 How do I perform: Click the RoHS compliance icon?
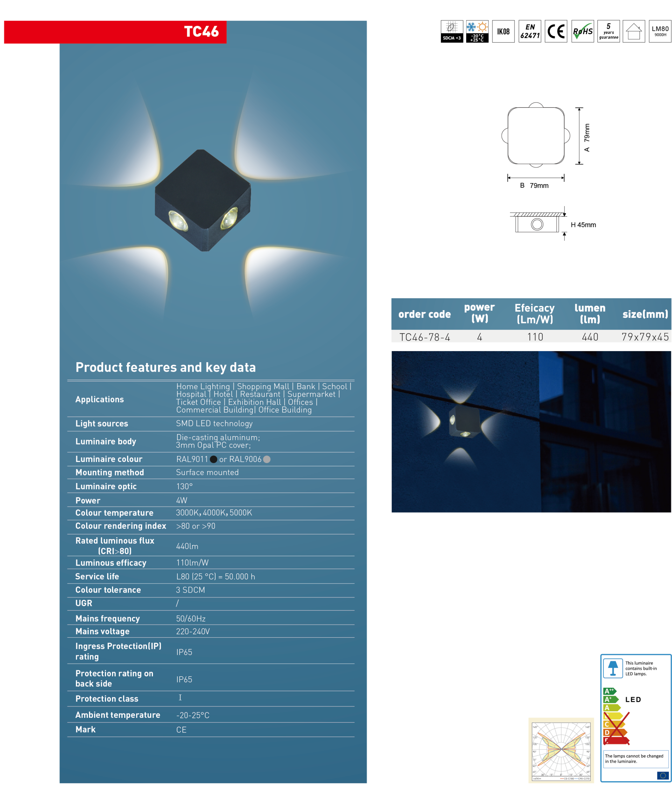coord(583,32)
